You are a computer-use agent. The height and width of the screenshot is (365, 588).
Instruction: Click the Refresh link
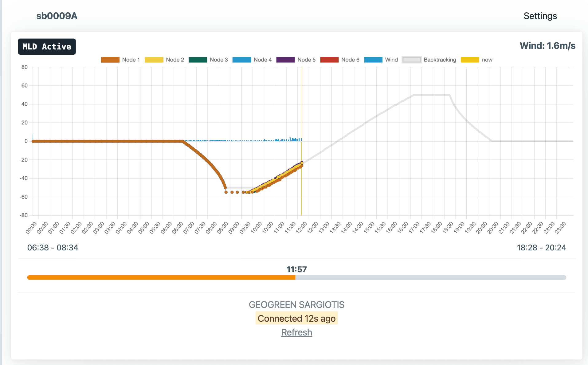[296, 332]
